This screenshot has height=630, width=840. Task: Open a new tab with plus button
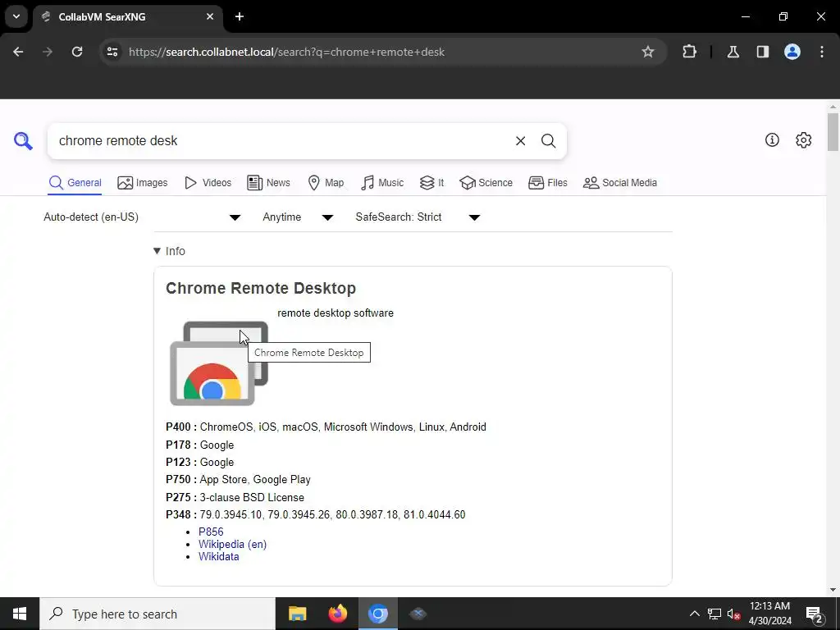point(240,16)
